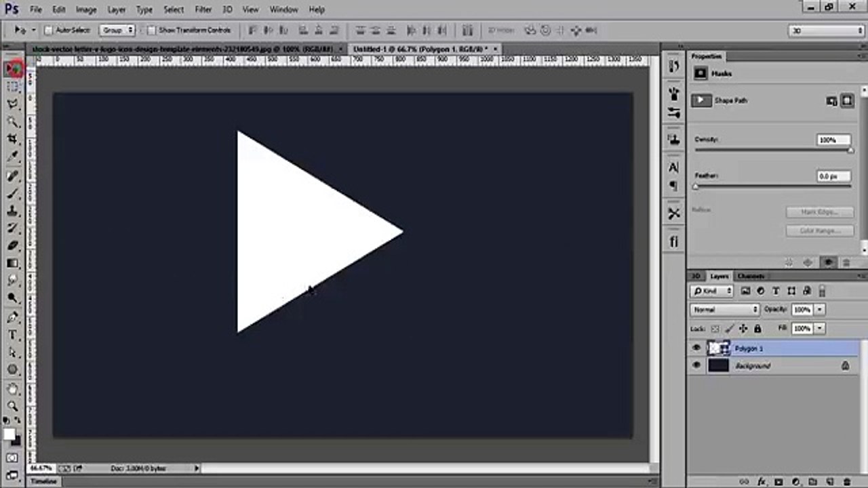Hide the Polygon 1 layer
Screen dimensions: 868x488
pos(696,348)
